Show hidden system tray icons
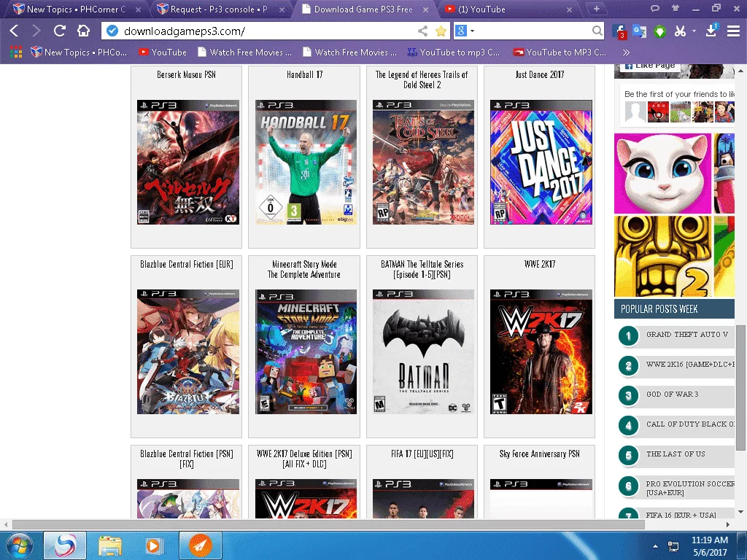 (656, 546)
